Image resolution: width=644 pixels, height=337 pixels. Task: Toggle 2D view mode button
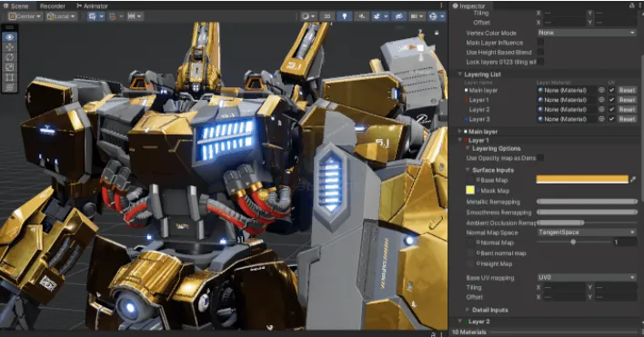pyautogui.click(x=327, y=16)
